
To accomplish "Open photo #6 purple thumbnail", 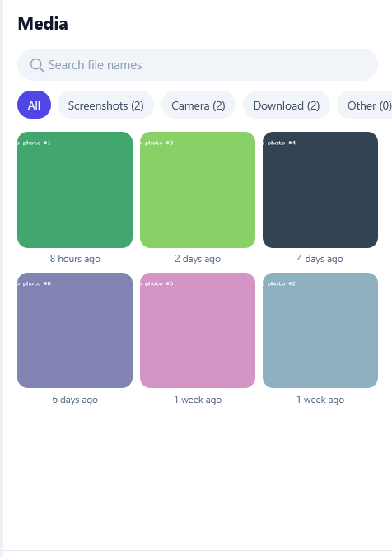I will pyautogui.click(x=75, y=330).
